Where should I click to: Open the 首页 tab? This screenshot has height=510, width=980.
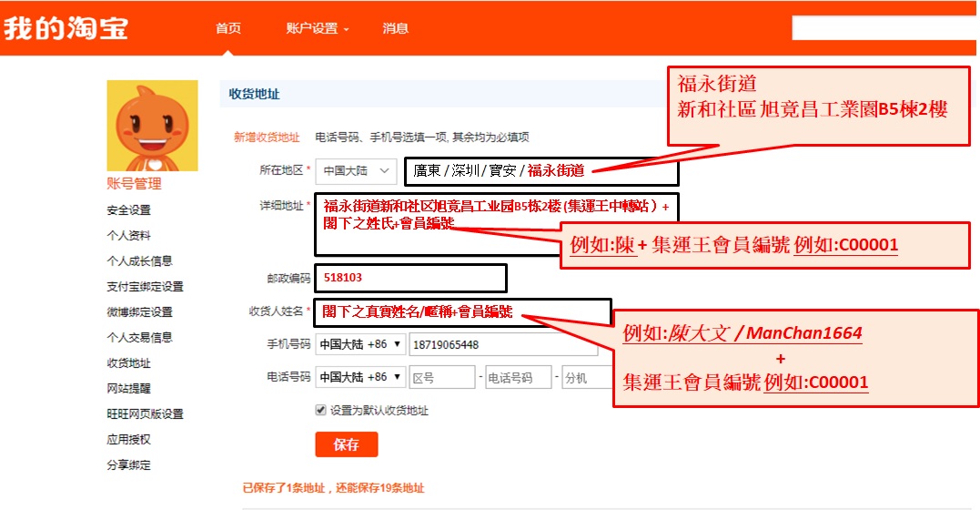point(228,28)
